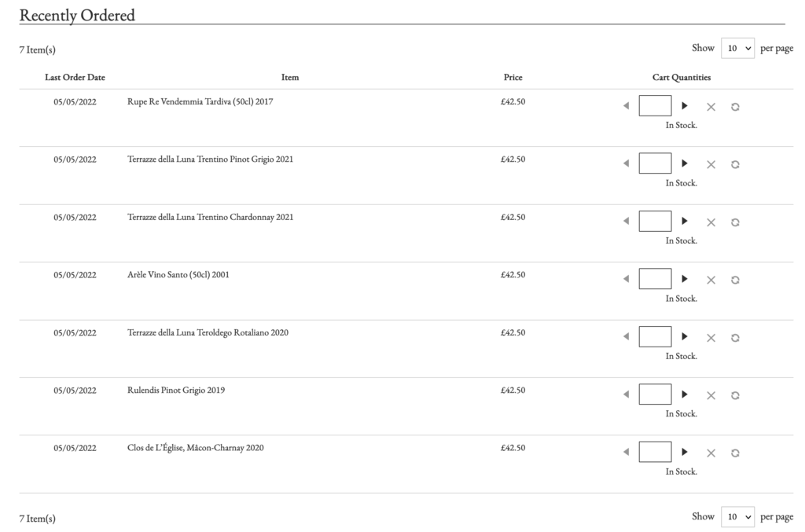Click refresh icon for Arèle Vino Santo
805x532 pixels.
click(x=735, y=280)
